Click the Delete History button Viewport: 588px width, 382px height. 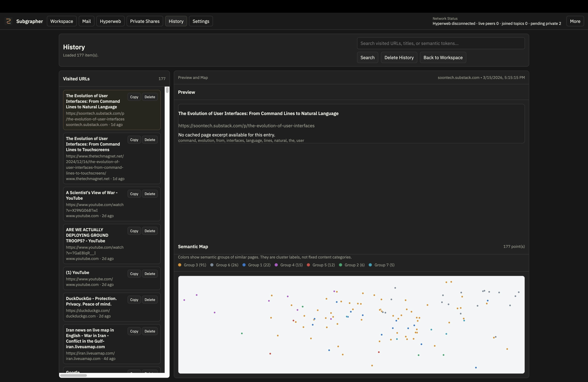click(399, 58)
